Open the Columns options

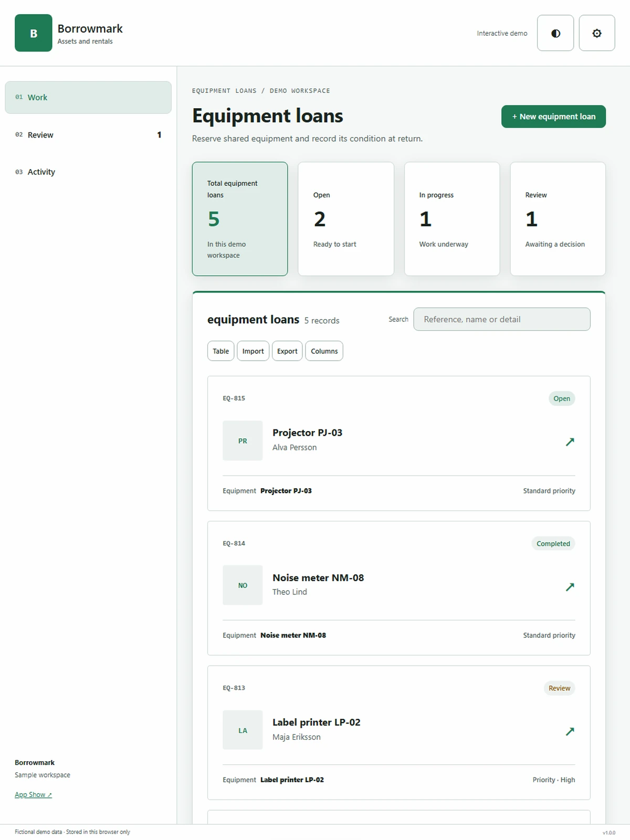(x=324, y=351)
